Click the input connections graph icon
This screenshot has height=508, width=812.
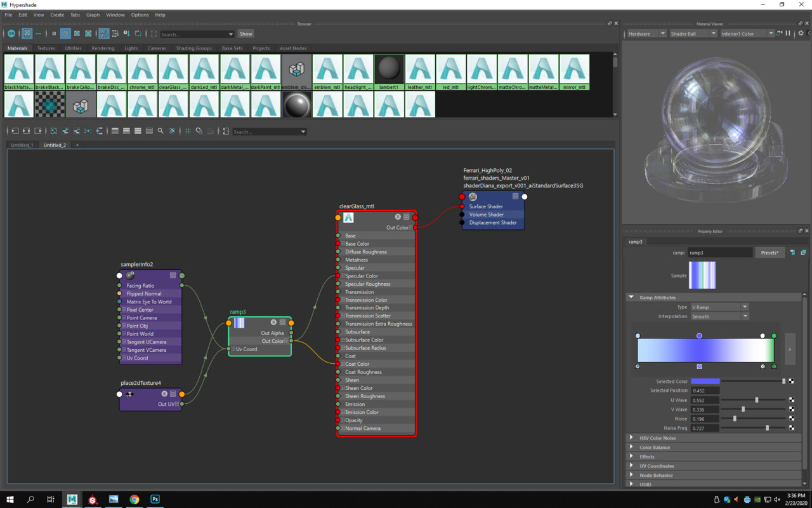pos(15,131)
